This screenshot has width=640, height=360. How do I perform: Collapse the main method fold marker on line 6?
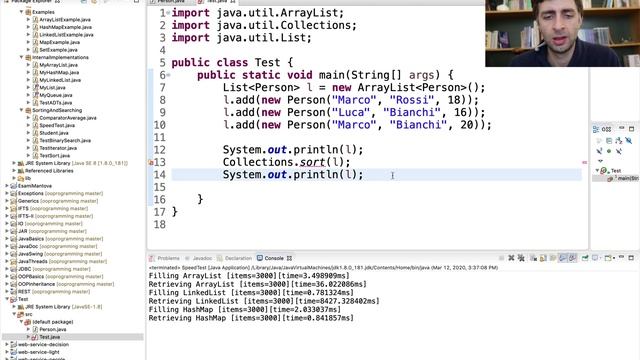tap(168, 75)
